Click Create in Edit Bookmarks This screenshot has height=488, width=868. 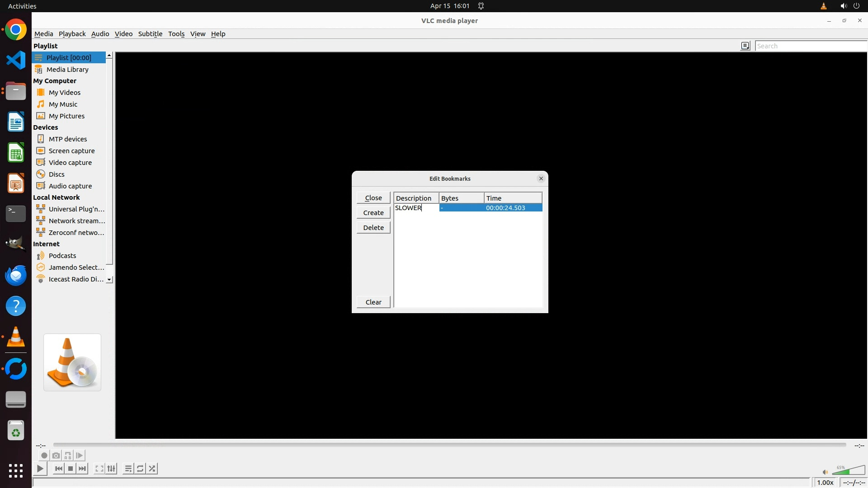(373, 213)
